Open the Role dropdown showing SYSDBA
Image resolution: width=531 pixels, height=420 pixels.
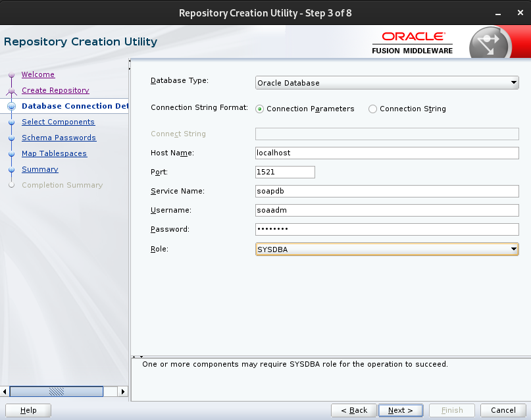pos(387,249)
